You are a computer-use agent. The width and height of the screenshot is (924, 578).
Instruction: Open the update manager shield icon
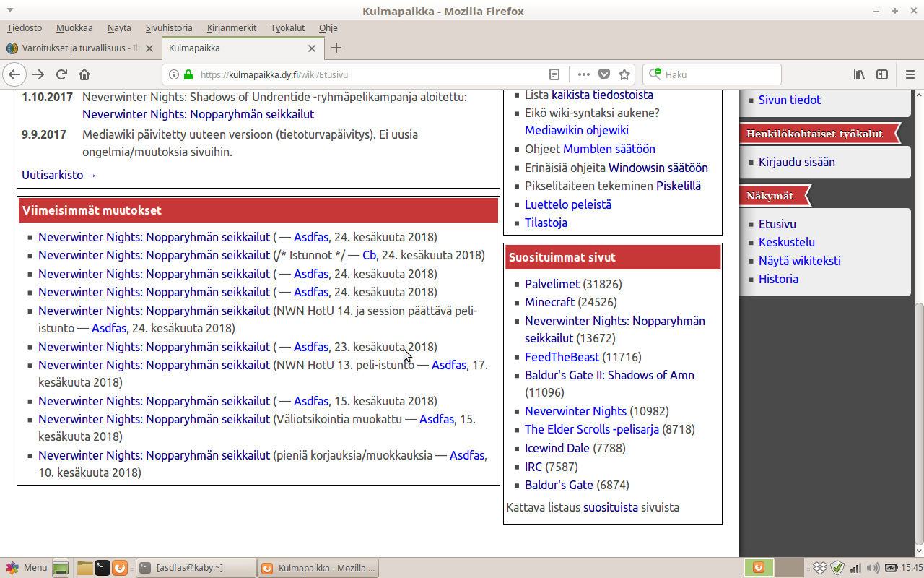837,568
